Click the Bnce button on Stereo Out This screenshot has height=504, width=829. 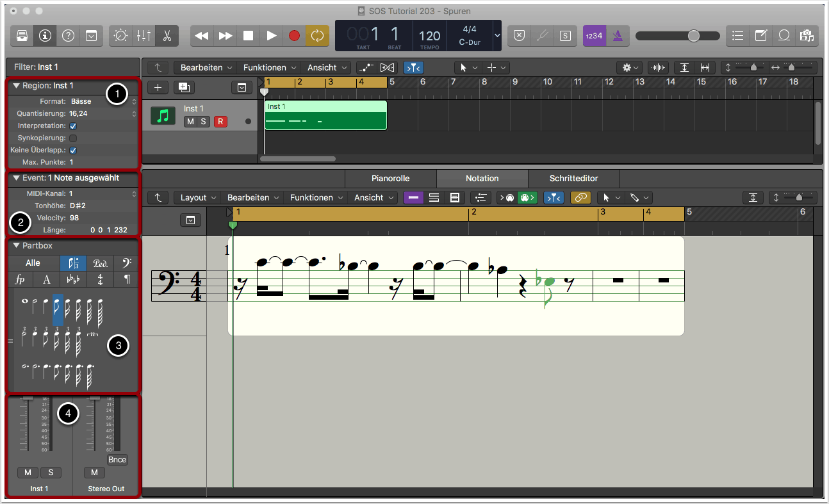pos(117,460)
